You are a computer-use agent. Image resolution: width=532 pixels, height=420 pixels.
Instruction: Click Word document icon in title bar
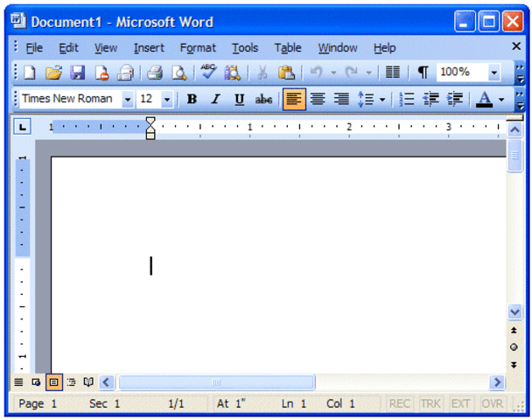click(x=17, y=20)
